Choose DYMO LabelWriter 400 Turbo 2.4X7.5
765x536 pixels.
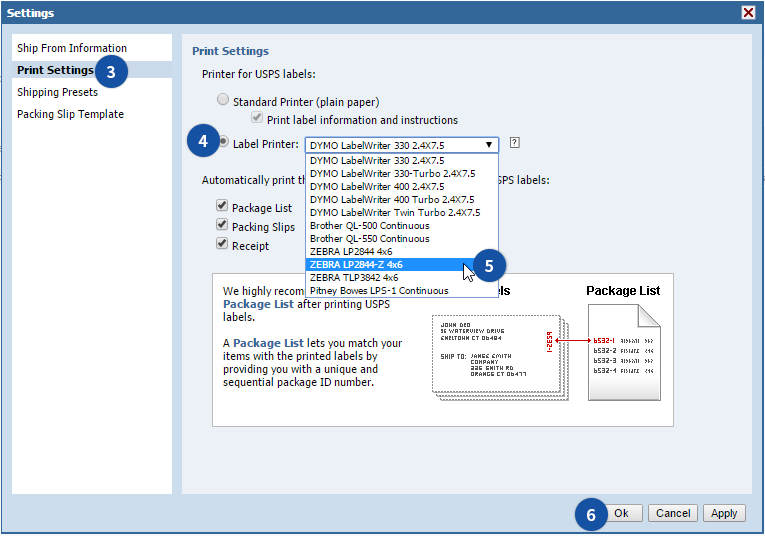pyautogui.click(x=402, y=199)
